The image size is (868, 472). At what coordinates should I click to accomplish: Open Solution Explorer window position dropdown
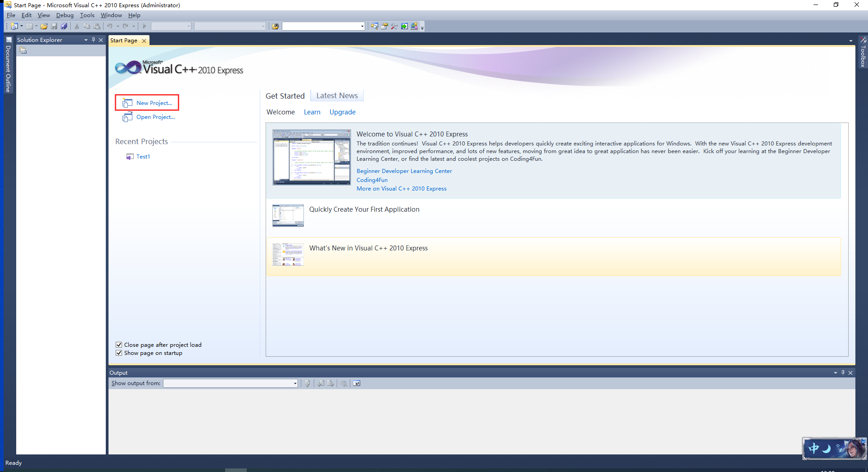pyautogui.click(x=86, y=40)
